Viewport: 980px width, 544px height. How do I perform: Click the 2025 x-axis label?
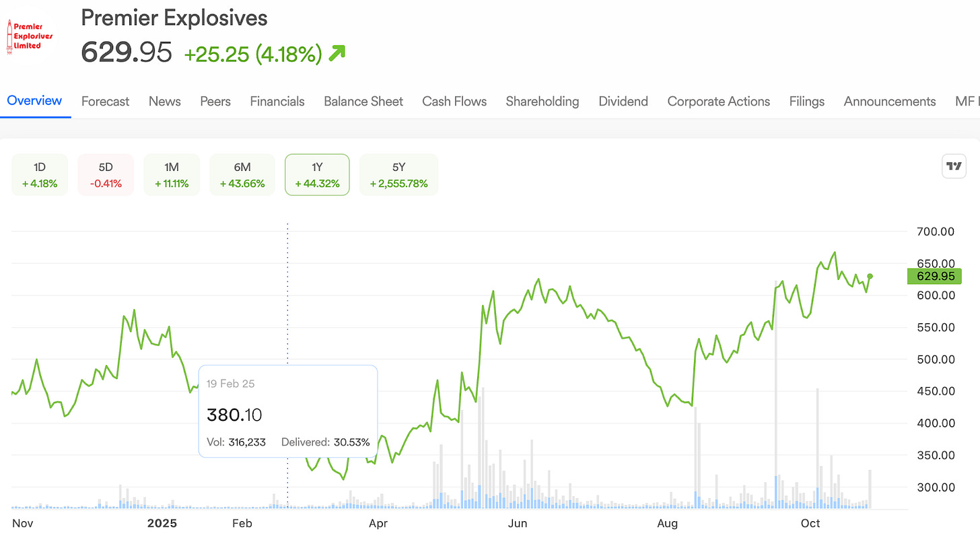[x=162, y=523]
